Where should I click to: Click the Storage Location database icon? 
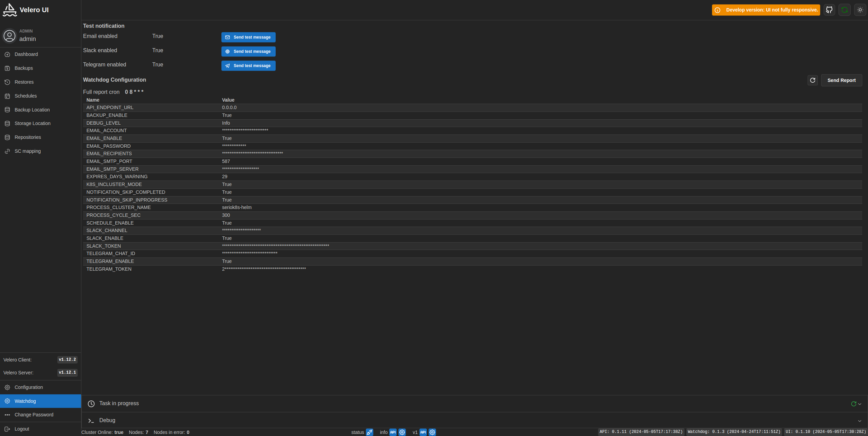pos(7,123)
